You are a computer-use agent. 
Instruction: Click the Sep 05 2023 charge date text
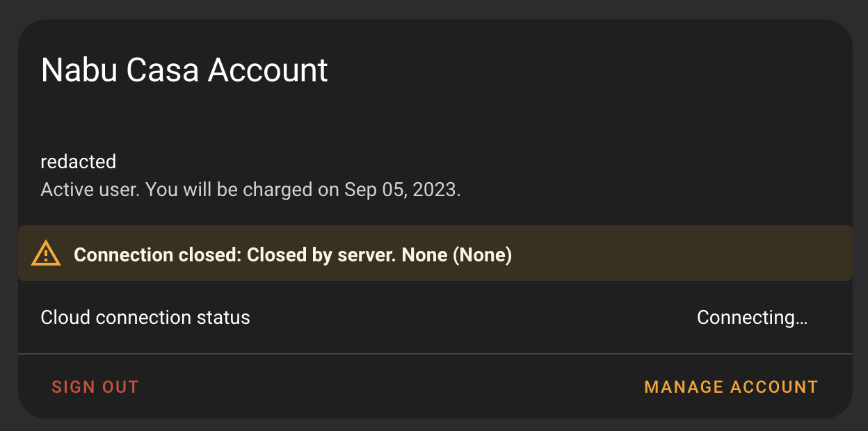pyautogui.click(x=401, y=188)
